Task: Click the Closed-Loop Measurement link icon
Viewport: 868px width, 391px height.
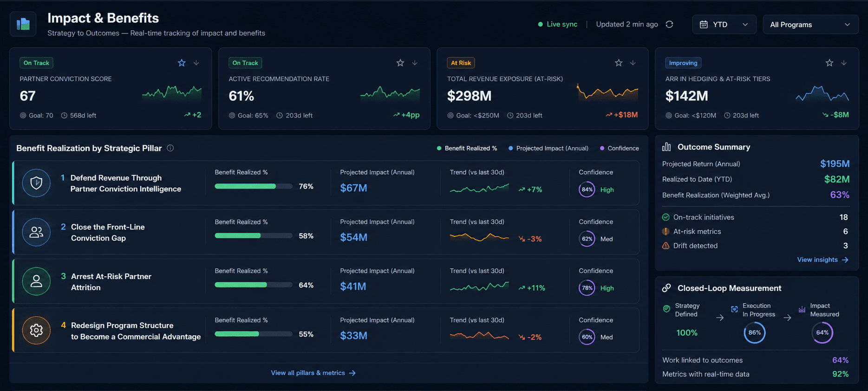Action: tap(666, 288)
